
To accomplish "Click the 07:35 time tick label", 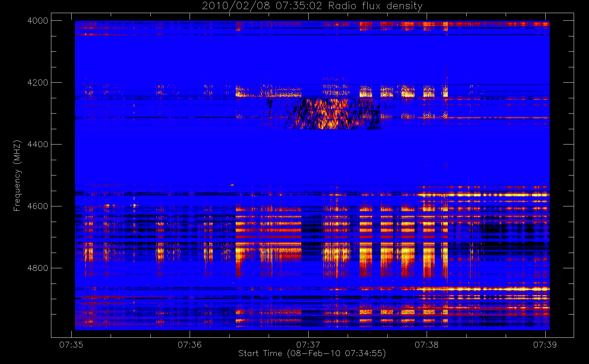I will pos(71,345).
